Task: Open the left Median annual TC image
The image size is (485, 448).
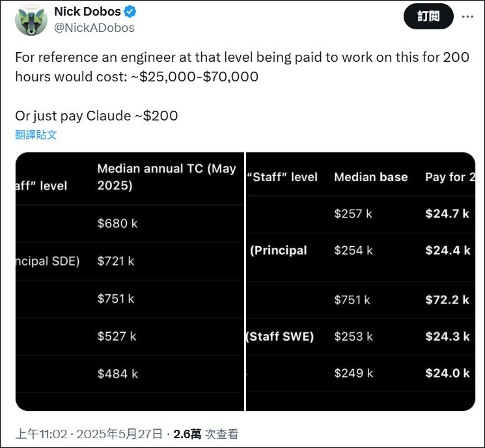Action: coord(130,281)
